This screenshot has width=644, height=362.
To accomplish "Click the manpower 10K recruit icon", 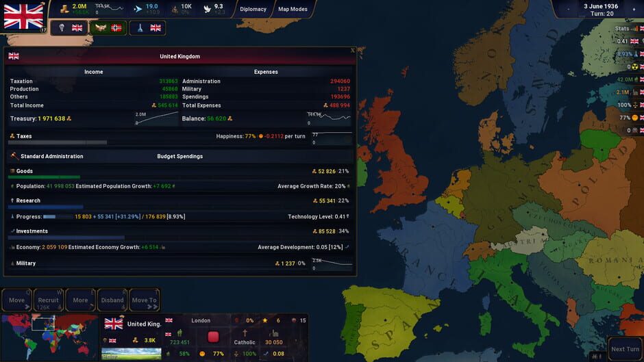I will click(x=175, y=9).
